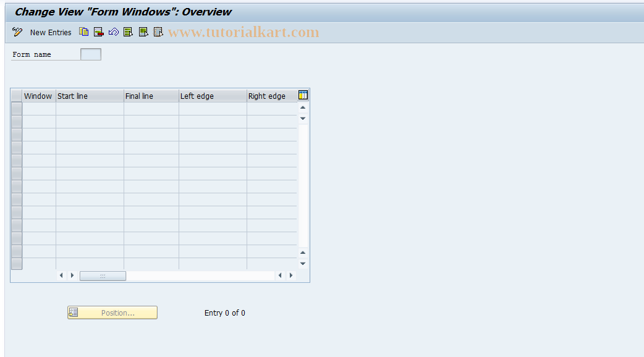Viewport: 644px width, 357px height.
Task: Open table column settings icon
Action: (303, 95)
